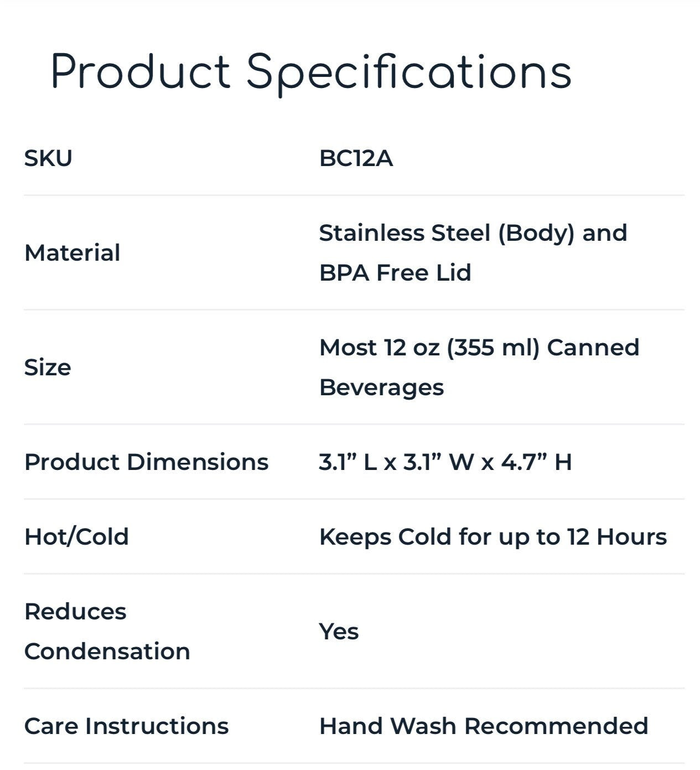
Task: Click Hand Wash Recommended text
Action: [x=483, y=726]
